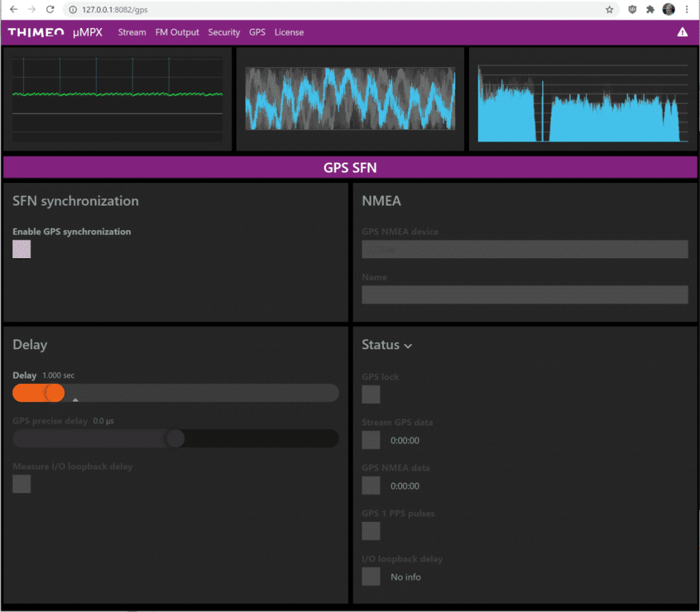Enable GPS synchronization
700x612 pixels.
[21, 249]
